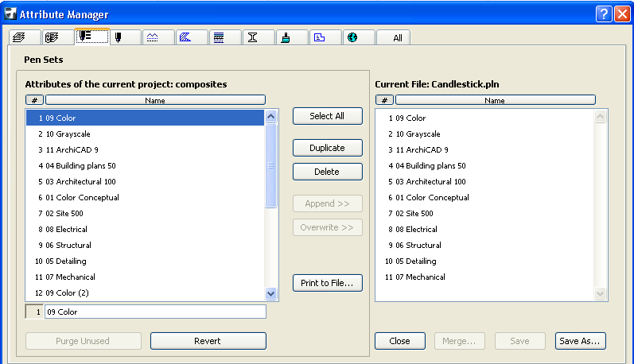Click the Close button

pyautogui.click(x=400, y=341)
